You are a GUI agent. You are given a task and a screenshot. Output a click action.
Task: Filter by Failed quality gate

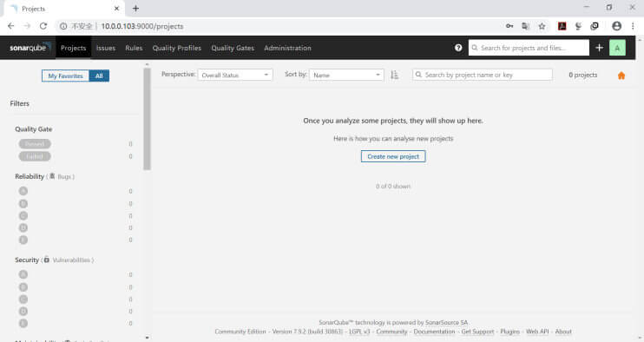[x=35, y=156]
